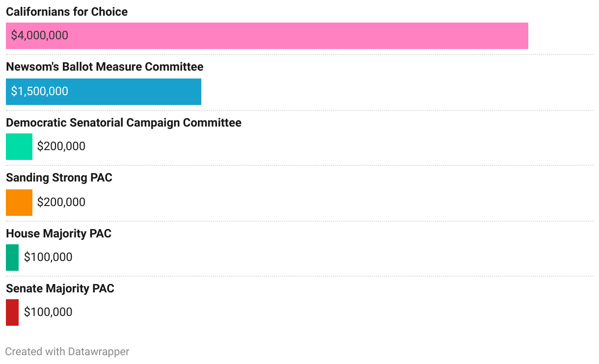Select the "Senate Majority PAC" label

click(60, 288)
